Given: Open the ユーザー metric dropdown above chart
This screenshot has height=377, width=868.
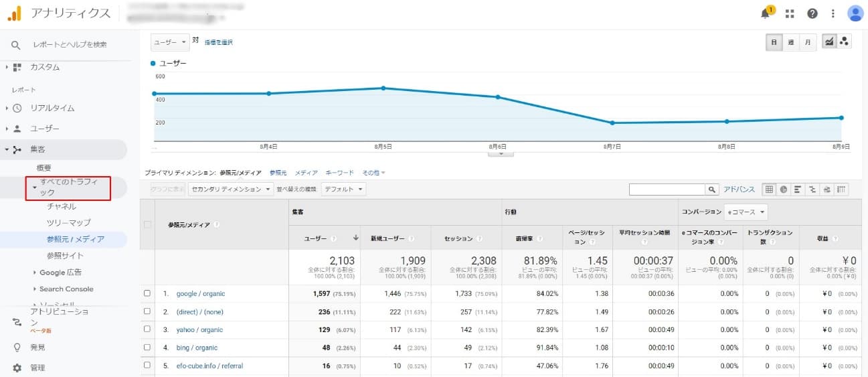Looking at the screenshot, I should [170, 42].
